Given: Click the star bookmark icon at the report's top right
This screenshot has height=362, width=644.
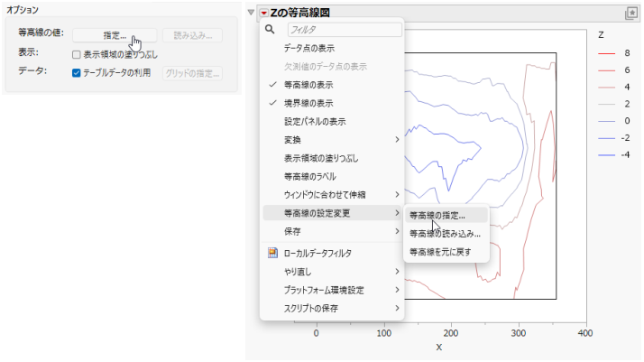Looking at the screenshot, I should tap(631, 14).
